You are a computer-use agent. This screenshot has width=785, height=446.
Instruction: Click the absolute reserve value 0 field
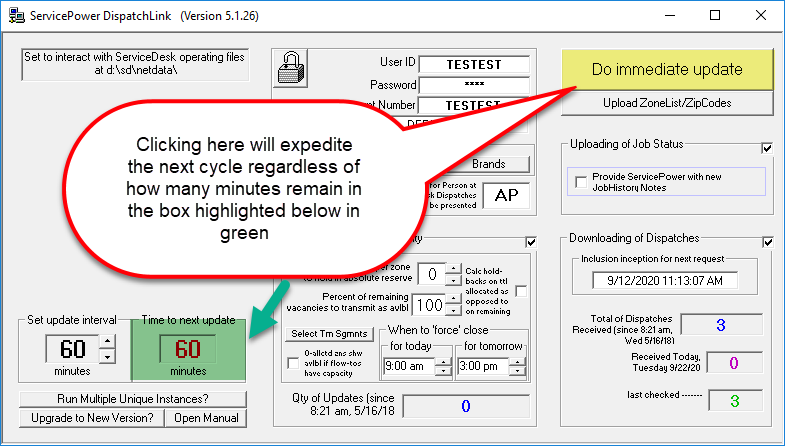(x=432, y=274)
